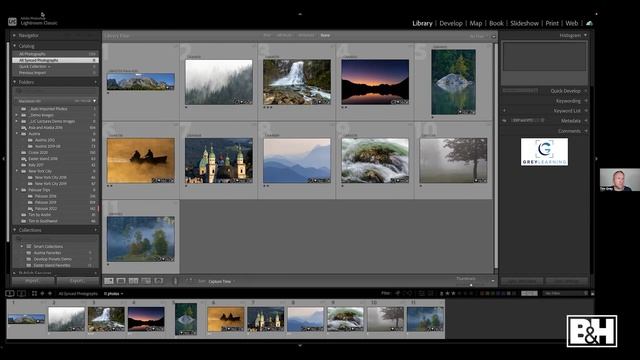Select Grid view icon in toolbar
This screenshot has width=640, height=360.
coord(109,281)
